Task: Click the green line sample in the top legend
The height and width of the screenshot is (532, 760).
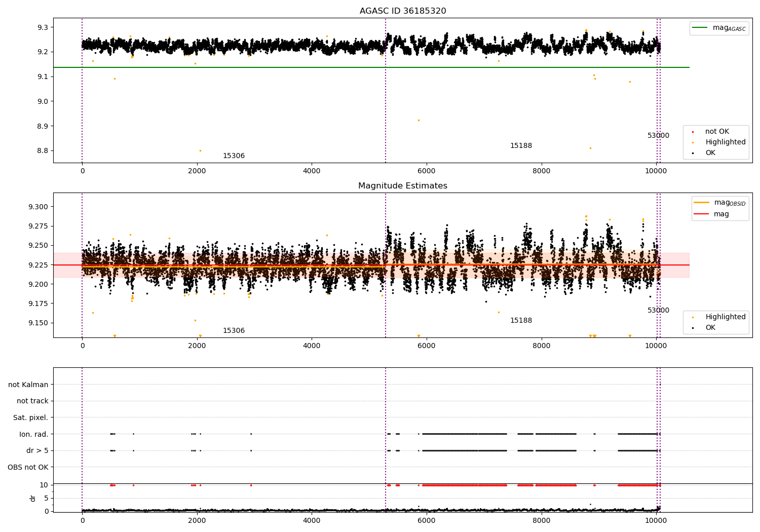Action: [x=700, y=28]
